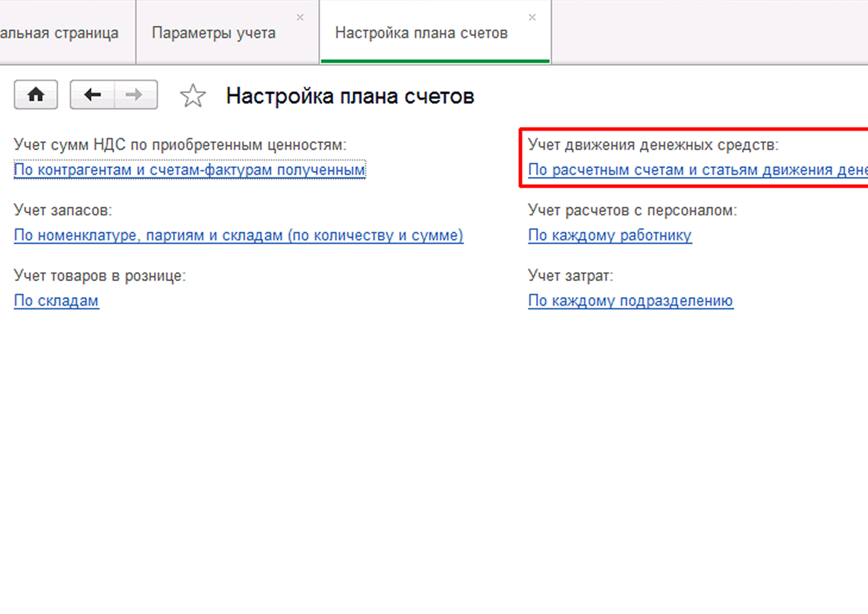868x614 pixels.
Task: Open По контрагентам и счетам-фактурам полученным link
Action: tap(190, 170)
